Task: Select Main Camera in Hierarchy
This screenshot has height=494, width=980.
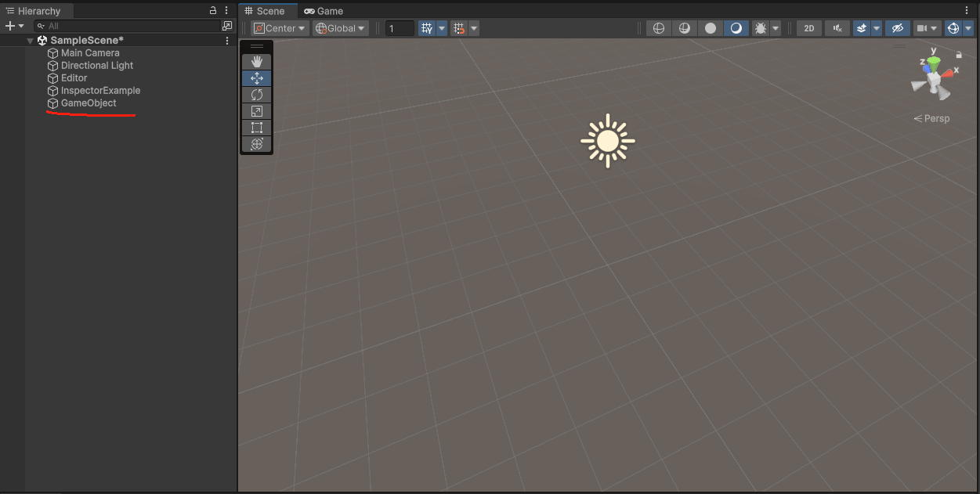Action: tap(90, 53)
